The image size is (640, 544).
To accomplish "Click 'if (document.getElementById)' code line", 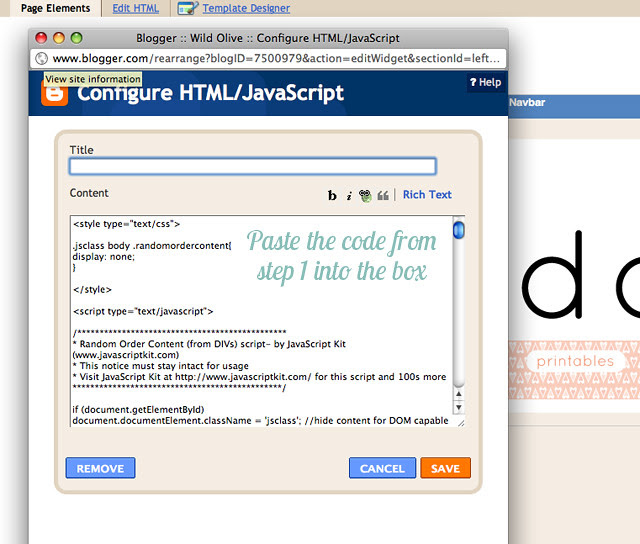I will pyautogui.click(x=138, y=409).
